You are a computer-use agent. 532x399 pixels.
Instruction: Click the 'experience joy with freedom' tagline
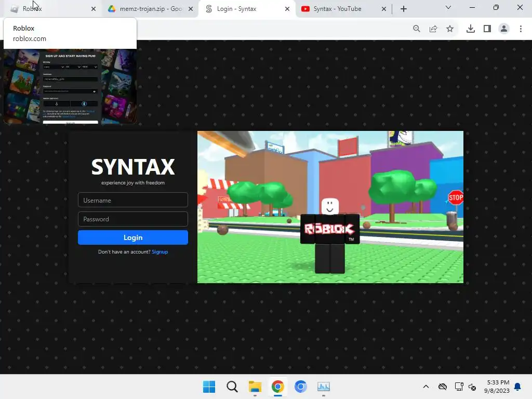point(133,182)
